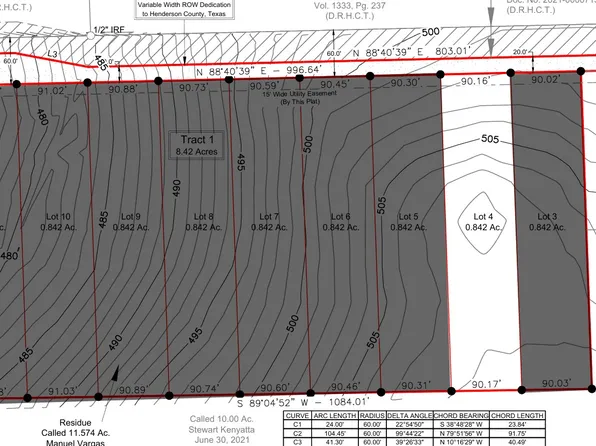Click the north arrow symbol near Lot 9
596x446 pixels.
(115, 373)
